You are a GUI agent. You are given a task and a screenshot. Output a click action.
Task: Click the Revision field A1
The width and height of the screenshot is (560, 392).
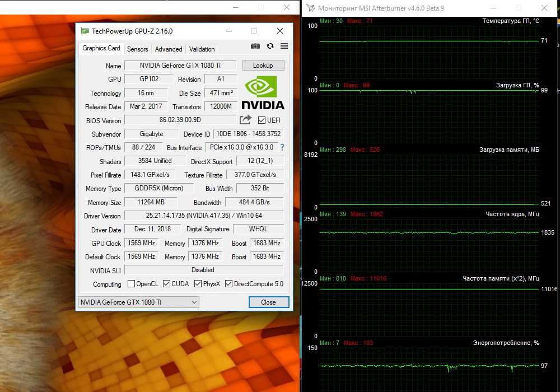pyautogui.click(x=221, y=79)
